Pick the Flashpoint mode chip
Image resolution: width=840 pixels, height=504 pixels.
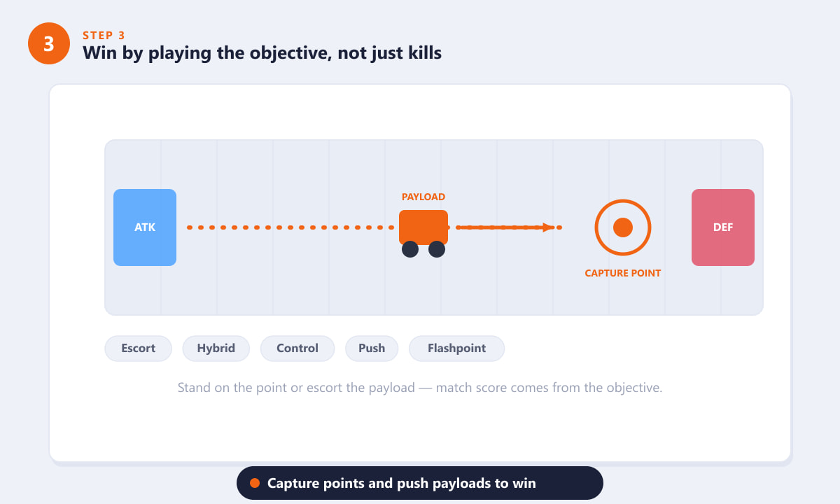pyautogui.click(x=456, y=349)
